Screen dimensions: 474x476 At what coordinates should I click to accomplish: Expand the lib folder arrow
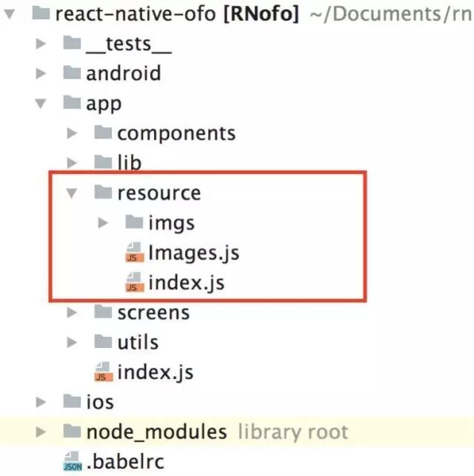tap(72, 163)
